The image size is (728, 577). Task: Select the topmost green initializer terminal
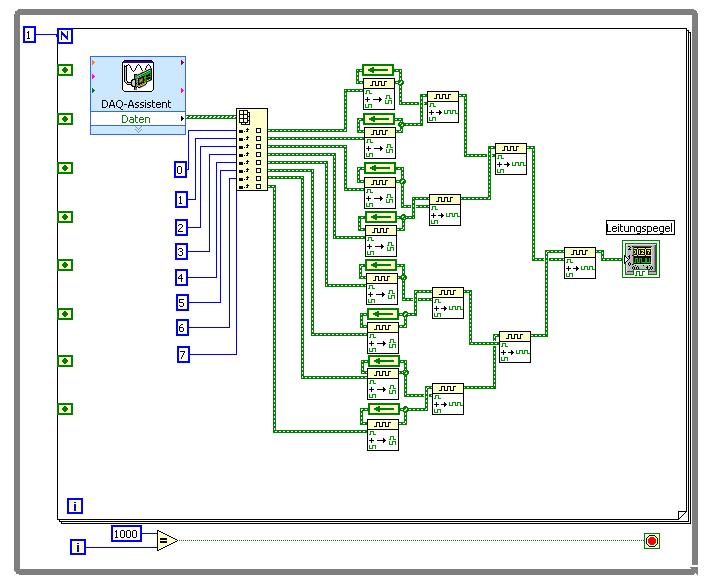[65, 70]
